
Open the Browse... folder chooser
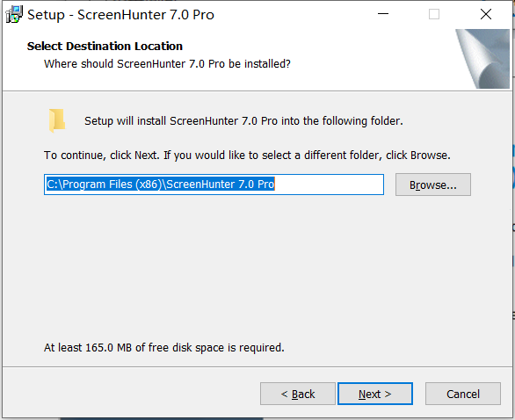click(433, 185)
